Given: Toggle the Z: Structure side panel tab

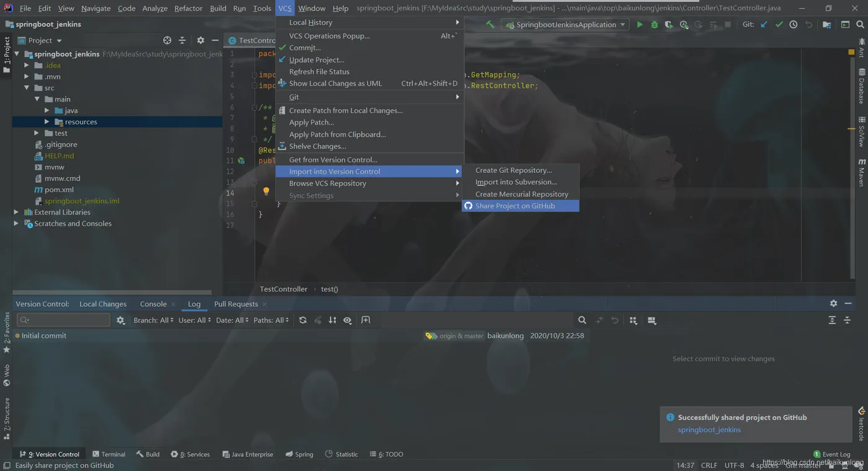Looking at the screenshot, I should [x=7, y=418].
